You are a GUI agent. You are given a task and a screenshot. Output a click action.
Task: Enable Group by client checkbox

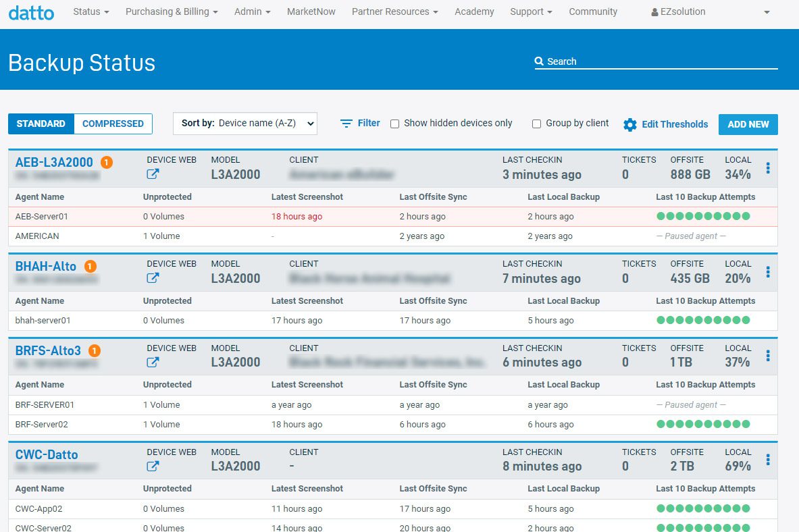pos(536,124)
